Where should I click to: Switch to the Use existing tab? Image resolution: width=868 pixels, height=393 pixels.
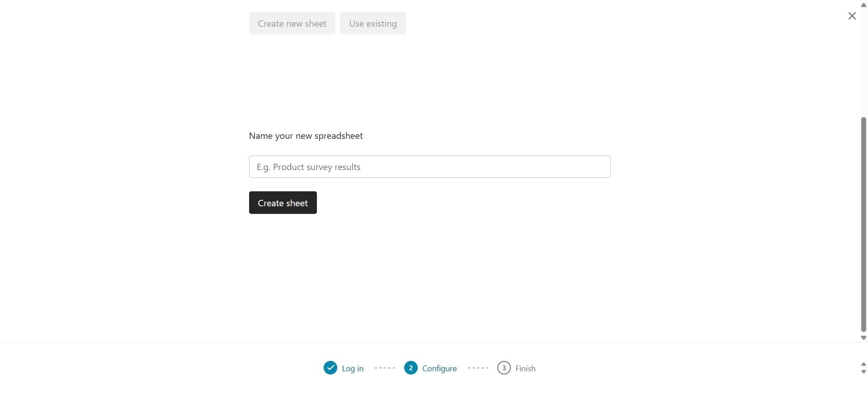click(x=373, y=23)
